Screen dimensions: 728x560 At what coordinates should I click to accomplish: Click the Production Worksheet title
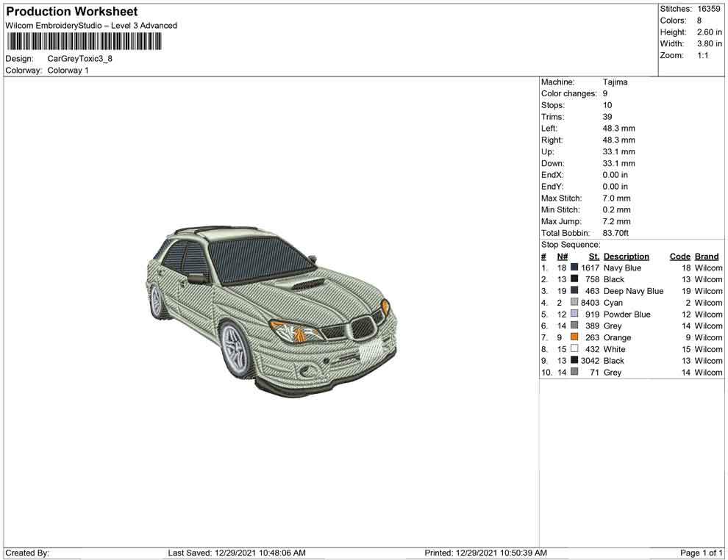coord(71,11)
